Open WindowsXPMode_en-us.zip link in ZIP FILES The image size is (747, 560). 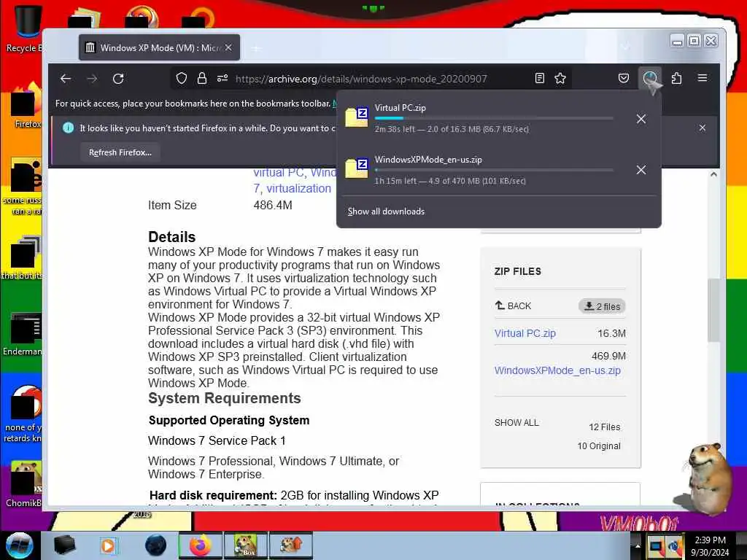pos(557,370)
